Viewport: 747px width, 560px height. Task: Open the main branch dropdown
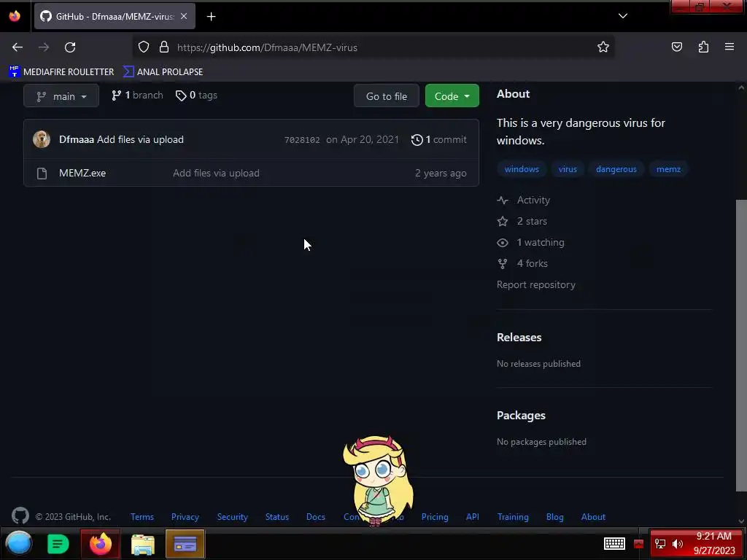(61, 96)
